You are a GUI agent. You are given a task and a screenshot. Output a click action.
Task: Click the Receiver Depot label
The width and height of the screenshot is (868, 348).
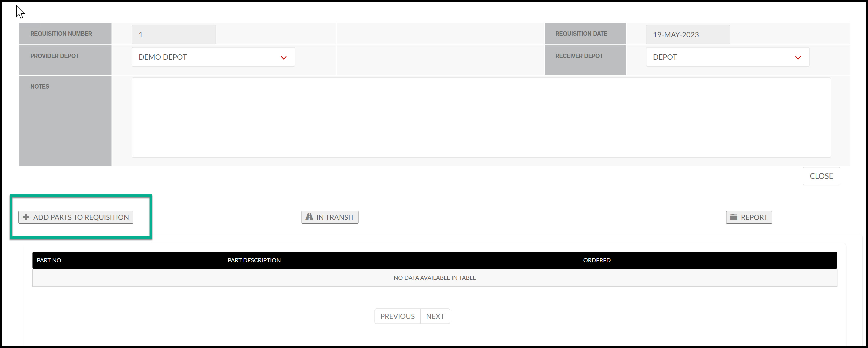coord(579,56)
